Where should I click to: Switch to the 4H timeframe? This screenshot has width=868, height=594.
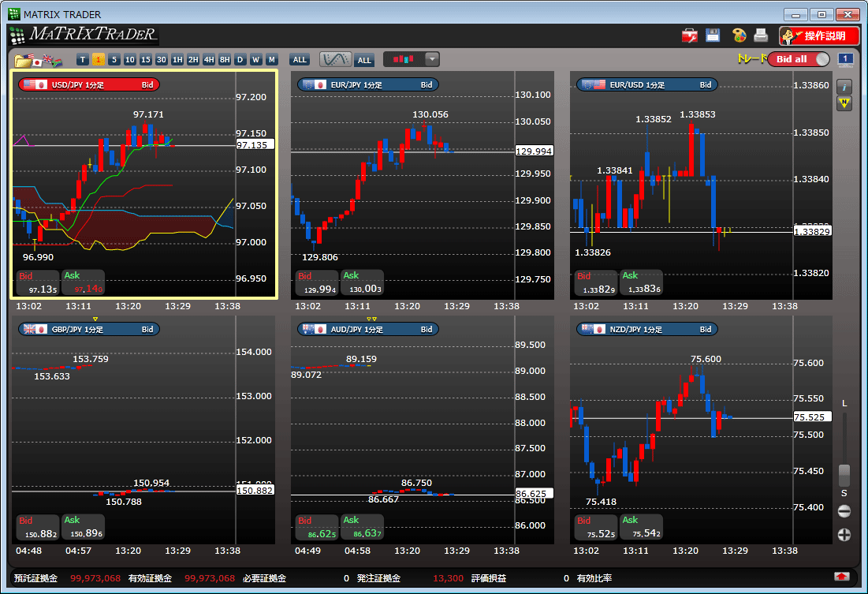pyautogui.click(x=209, y=60)
